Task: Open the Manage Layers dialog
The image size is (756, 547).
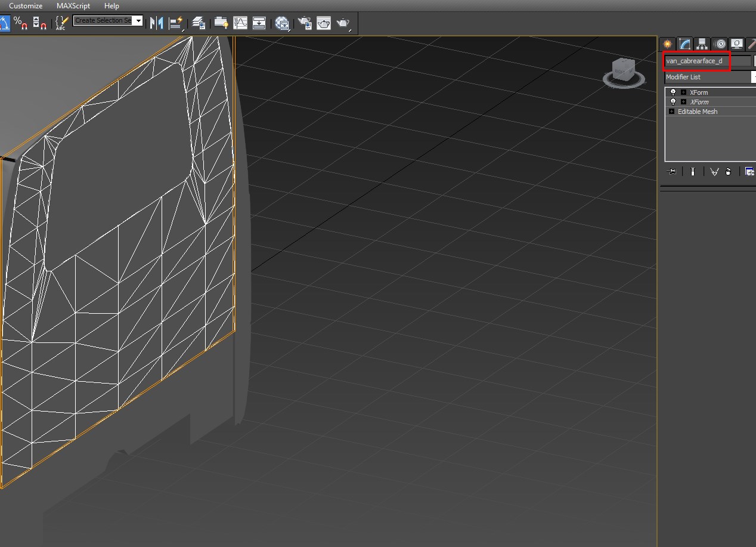Action: point(199,23)
